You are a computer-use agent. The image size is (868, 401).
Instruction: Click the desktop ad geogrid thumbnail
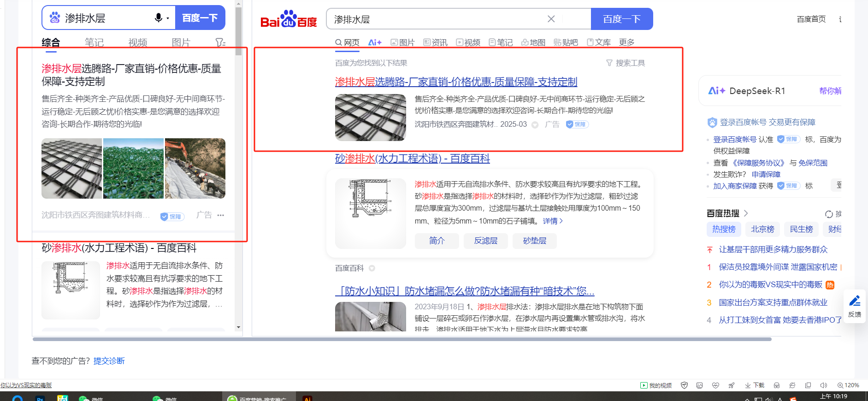click(371, 118)
